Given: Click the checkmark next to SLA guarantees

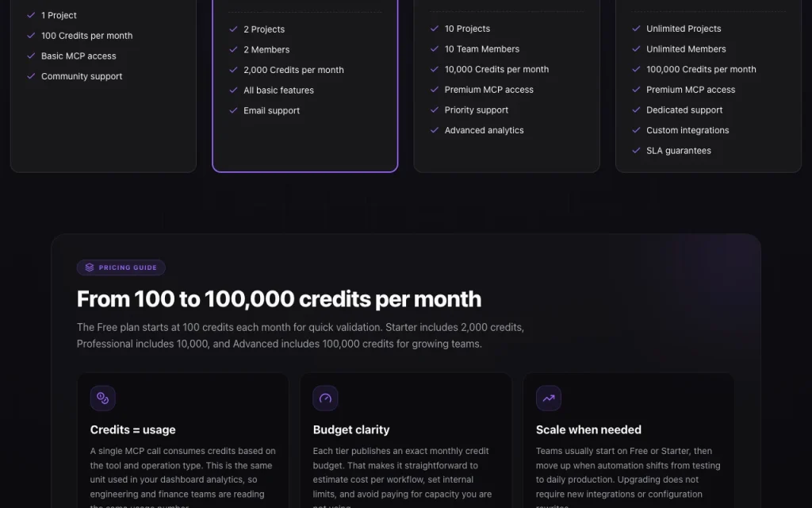Looking at the screenshot, I should pyautogui.click(x=636, y=150).
